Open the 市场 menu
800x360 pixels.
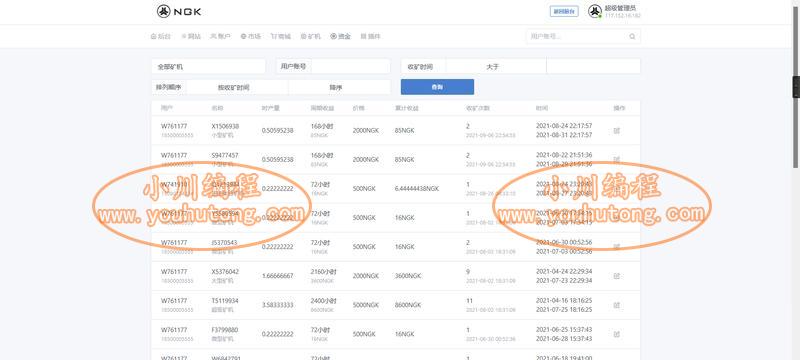point(251,36)
